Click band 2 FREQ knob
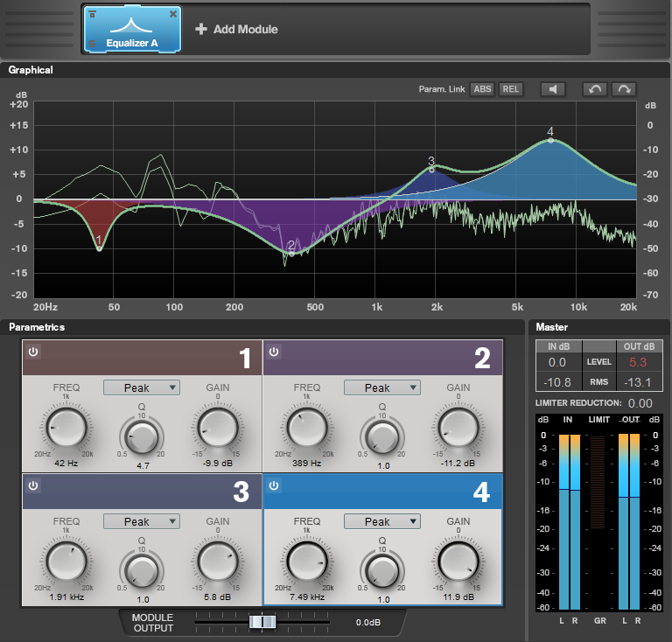Screen dimensions: 672x642 point(307,428)
